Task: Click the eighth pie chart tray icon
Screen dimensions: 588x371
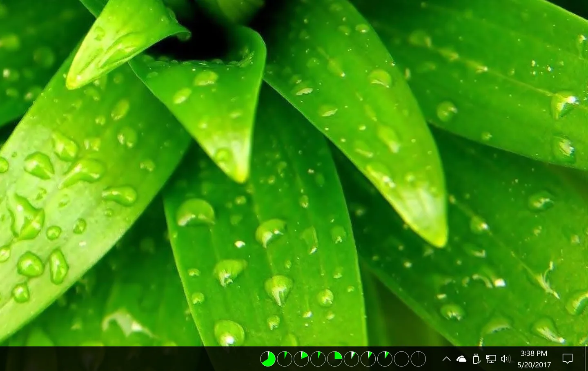Action: point(385,359)
